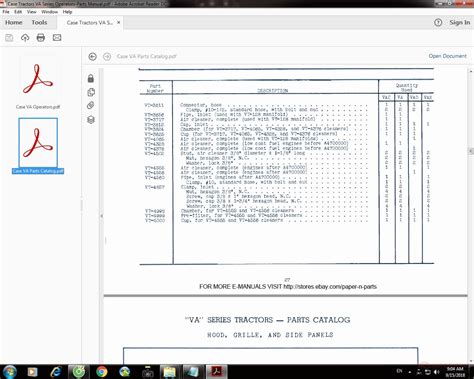Click the upload to cloud icon
Image resolution: width=474 pixels, height=379 pixels.
tap(25, 38)
